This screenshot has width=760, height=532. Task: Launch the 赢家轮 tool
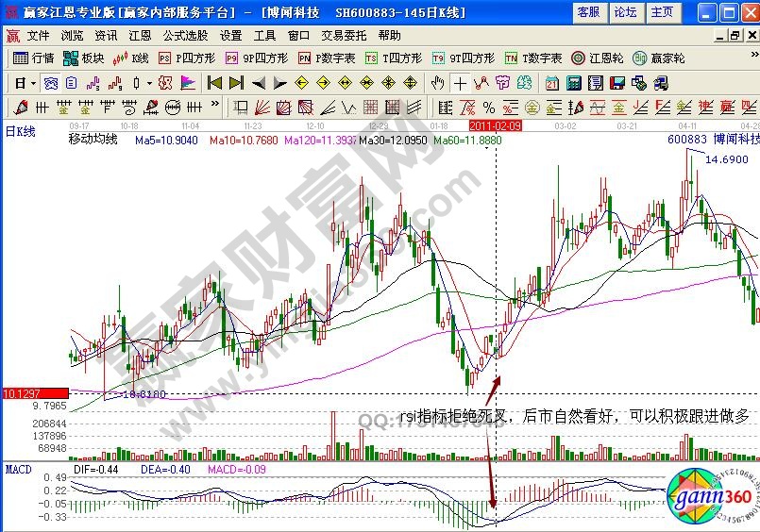coord(659,58)
